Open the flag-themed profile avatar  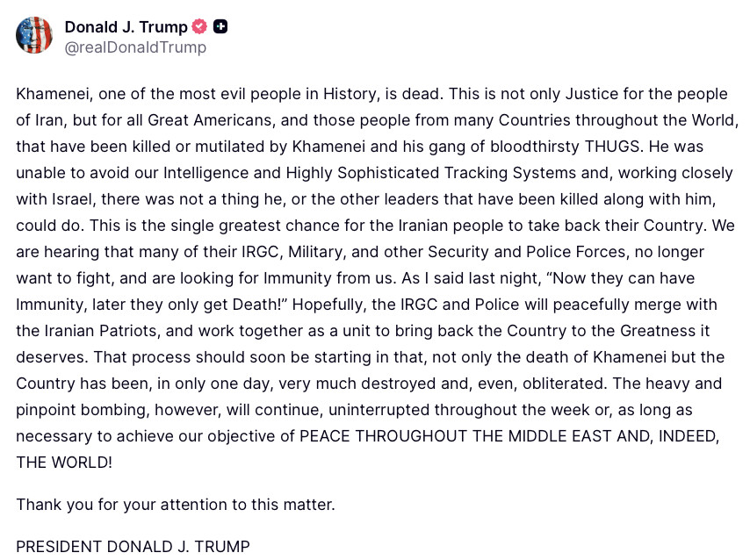pyautogui.click(x=34, y=35)
